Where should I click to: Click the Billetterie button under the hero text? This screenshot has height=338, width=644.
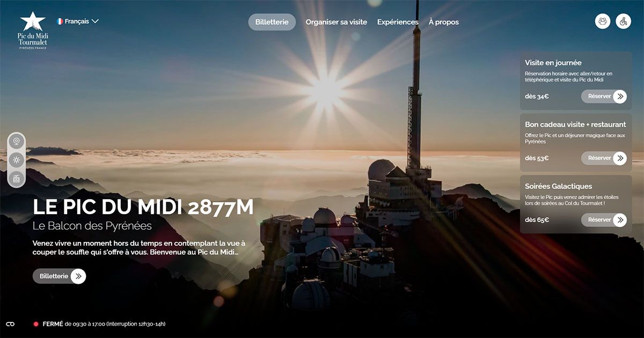[59, 276]
